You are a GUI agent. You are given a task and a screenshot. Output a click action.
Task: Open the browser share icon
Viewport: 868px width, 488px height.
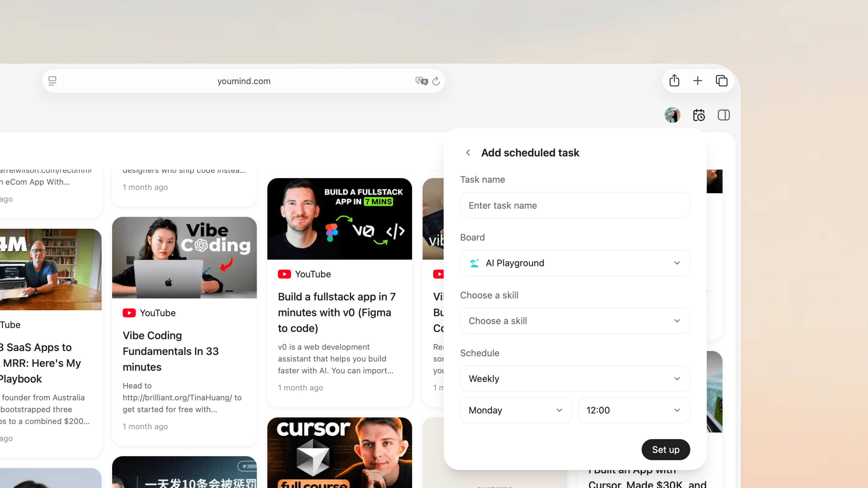click(x=674, y=80)
